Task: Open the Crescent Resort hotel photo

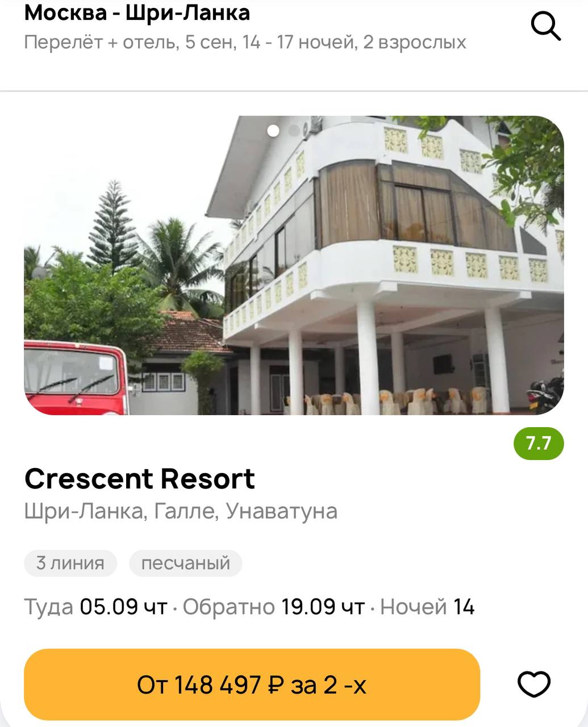Action: (x=294, y=265)
